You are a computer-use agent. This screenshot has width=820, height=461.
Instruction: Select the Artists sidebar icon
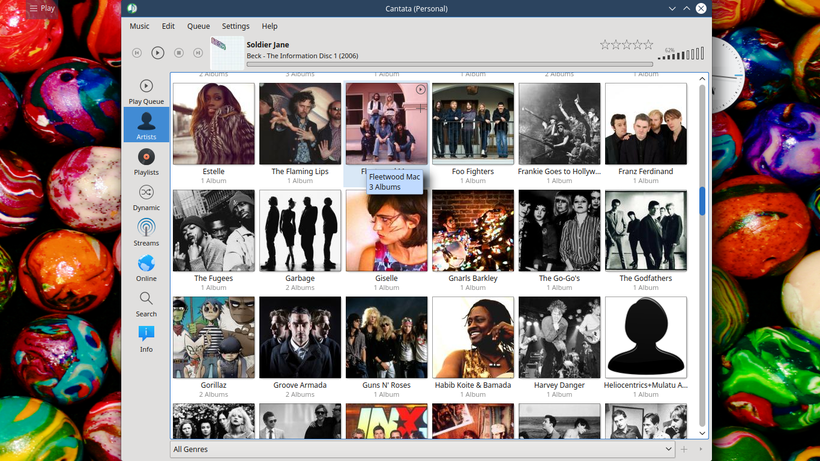tap(146, 124)
